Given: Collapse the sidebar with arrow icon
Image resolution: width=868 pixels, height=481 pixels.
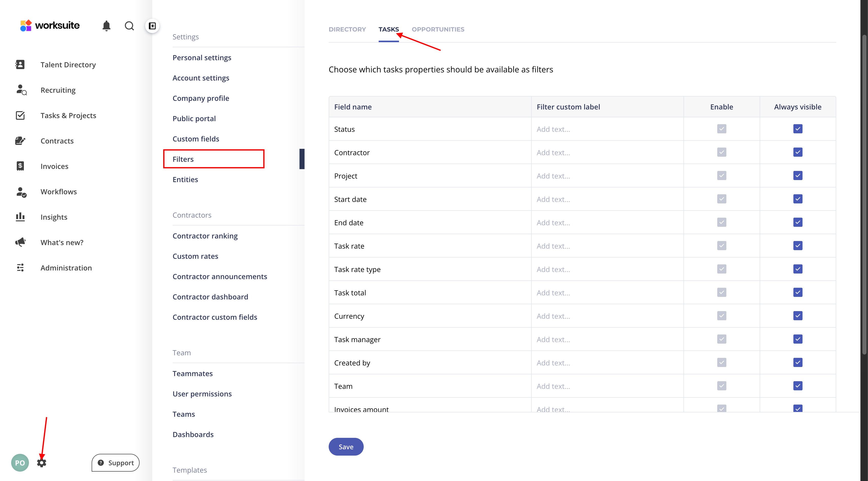Looking at the screenshot, I should tap(152, 26).
